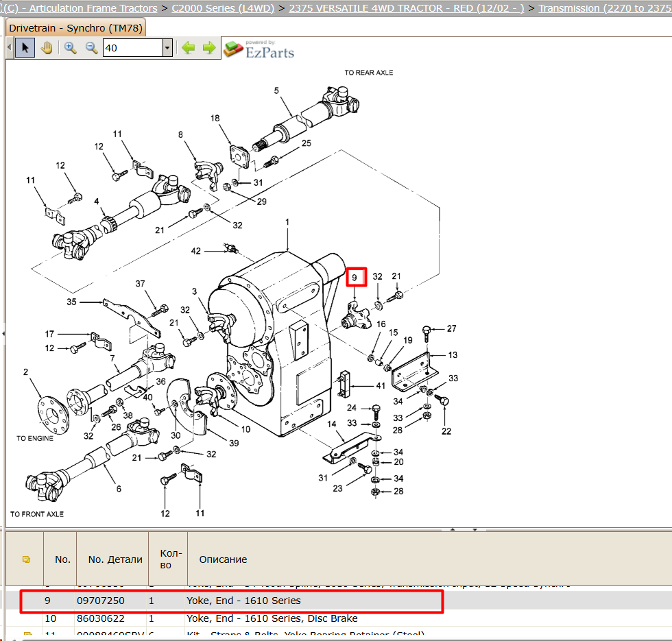Click callout 1 above transmission housing
Viewport: 672px width, 641px height.
click(287, 222)
